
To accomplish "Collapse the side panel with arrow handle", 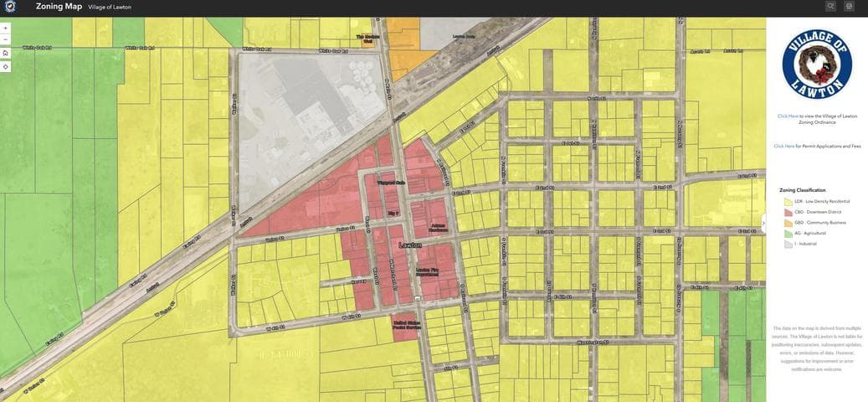I will (763, 223).
